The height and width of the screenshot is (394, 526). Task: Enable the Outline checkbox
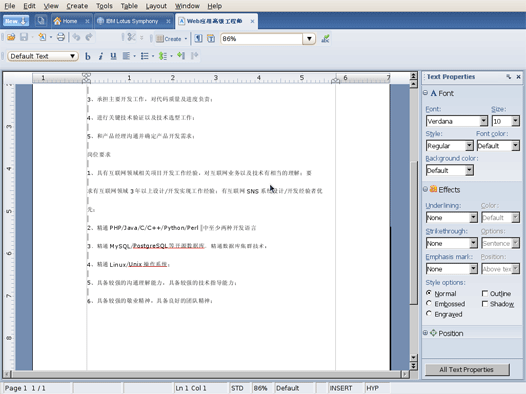click(x=485, y=293)
